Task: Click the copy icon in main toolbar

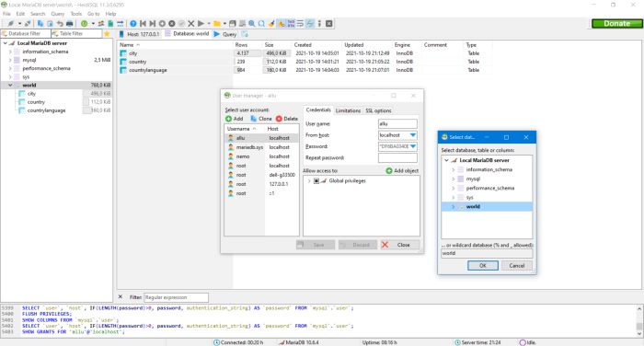Action: pyautogui.click(x=40, y=23)
